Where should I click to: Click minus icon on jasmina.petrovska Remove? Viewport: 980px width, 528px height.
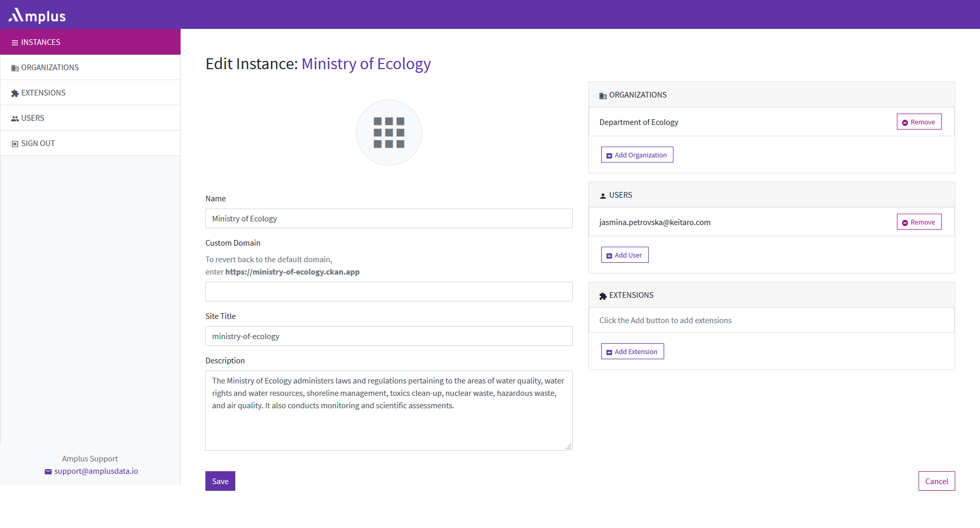pos(905,222)
